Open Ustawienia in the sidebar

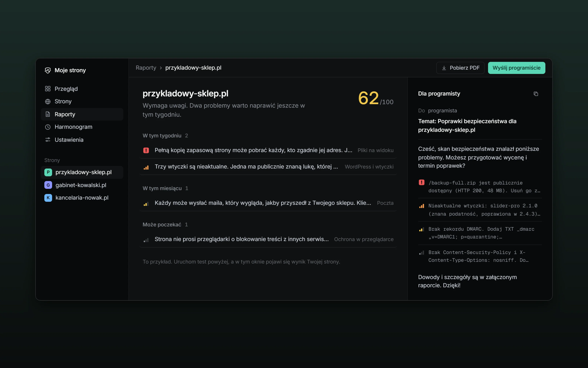coord(82,140)
